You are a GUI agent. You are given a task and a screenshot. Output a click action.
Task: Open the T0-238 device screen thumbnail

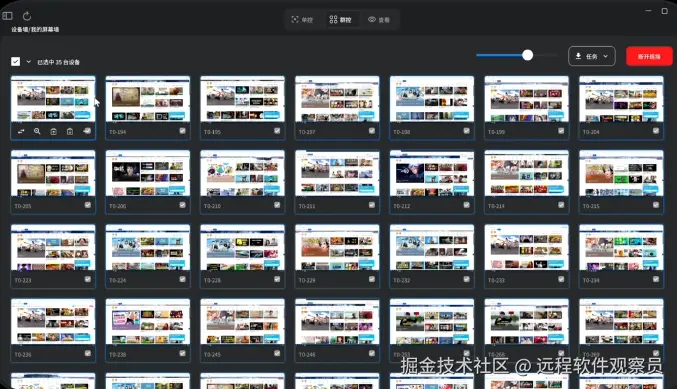point(148,322)
